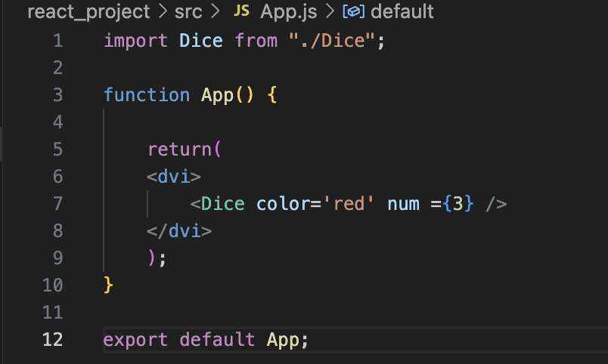Image resolution: width=608 pixels, height=364 pixels.
Task: Click the Dice identifier in import statement
Action: point(201,41)
